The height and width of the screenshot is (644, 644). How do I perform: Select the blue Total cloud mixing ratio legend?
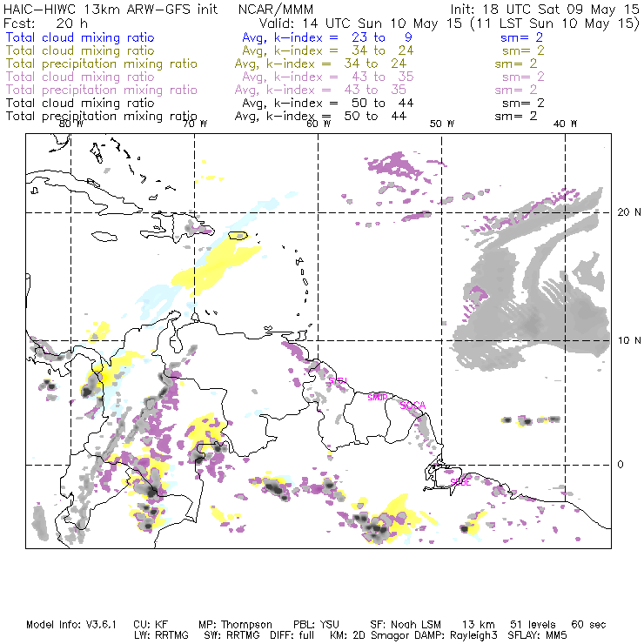pyautogui.click(x=80, y=37)
